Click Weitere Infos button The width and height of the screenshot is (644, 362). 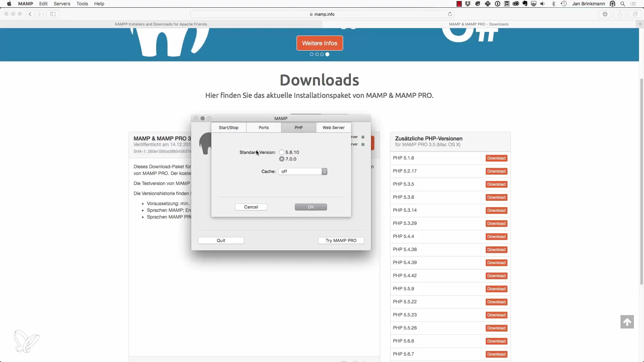(x=320, y=43)
